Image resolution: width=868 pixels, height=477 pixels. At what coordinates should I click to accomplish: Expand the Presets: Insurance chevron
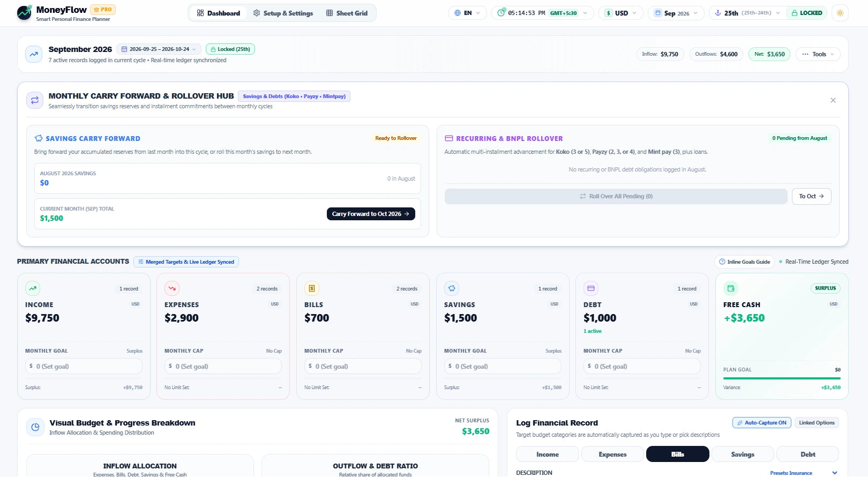[x=834, y=473]
